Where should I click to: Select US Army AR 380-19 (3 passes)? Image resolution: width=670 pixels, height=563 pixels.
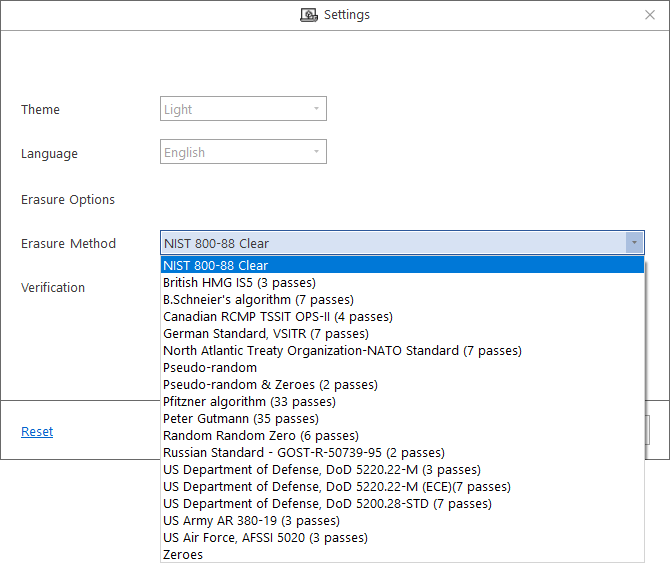point(403,521)
